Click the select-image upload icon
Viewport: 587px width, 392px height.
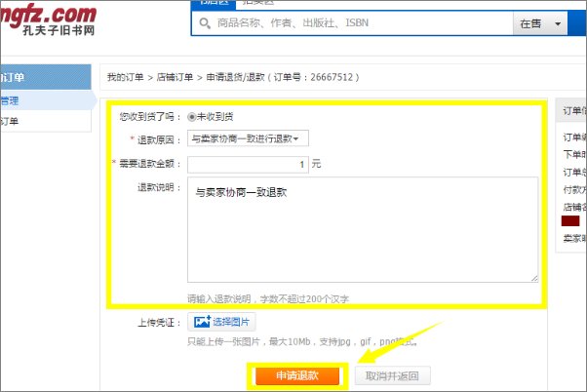pos(202,321)
